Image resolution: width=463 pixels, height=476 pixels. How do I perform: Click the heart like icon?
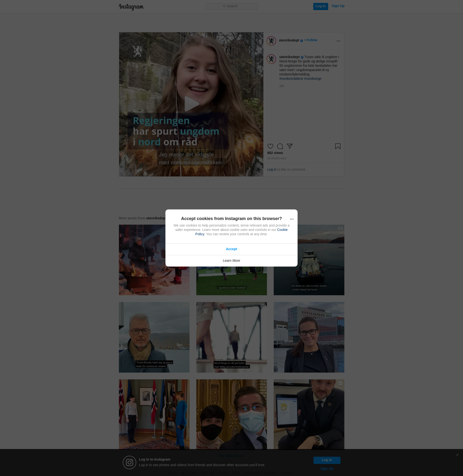tap(270, 146)
